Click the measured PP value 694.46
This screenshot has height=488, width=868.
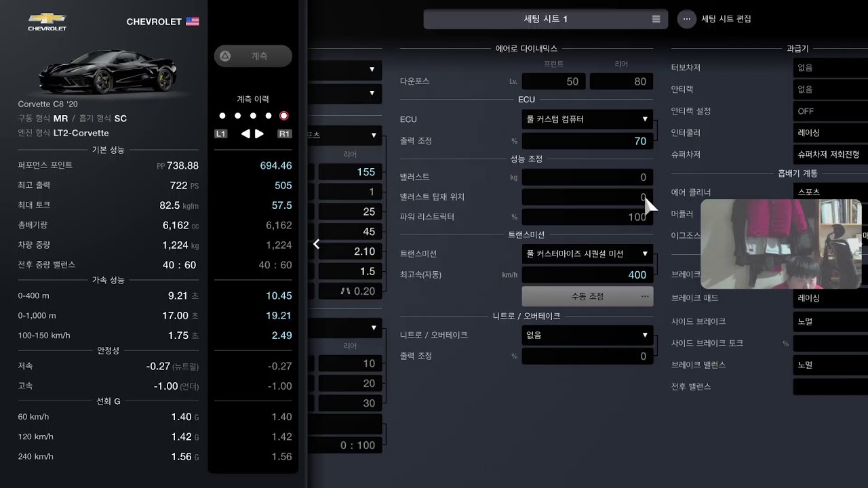point(276,165)
